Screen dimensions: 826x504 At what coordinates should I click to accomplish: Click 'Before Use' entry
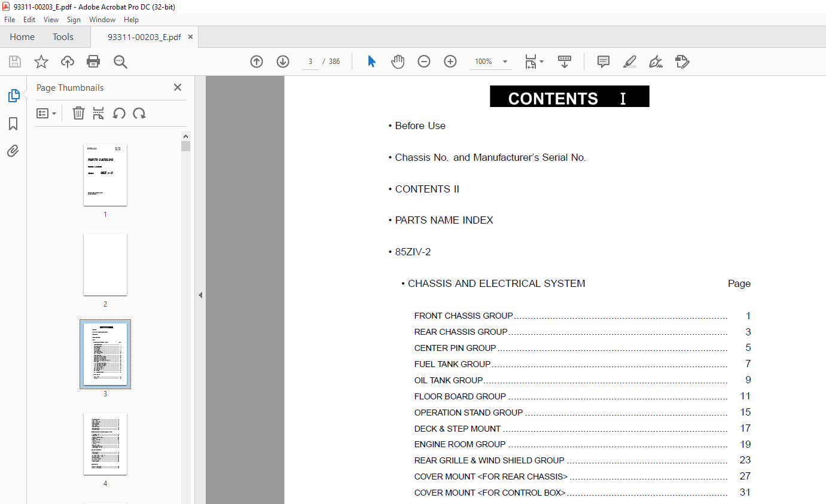pyautogui.click(x=420, y=126)
